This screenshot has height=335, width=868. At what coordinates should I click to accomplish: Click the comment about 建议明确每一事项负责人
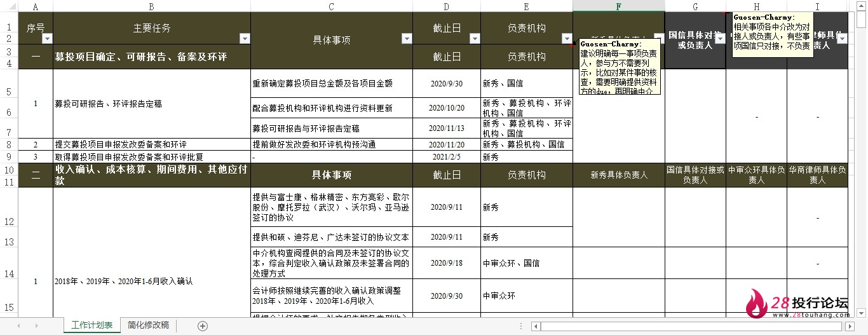coord(620,67)
